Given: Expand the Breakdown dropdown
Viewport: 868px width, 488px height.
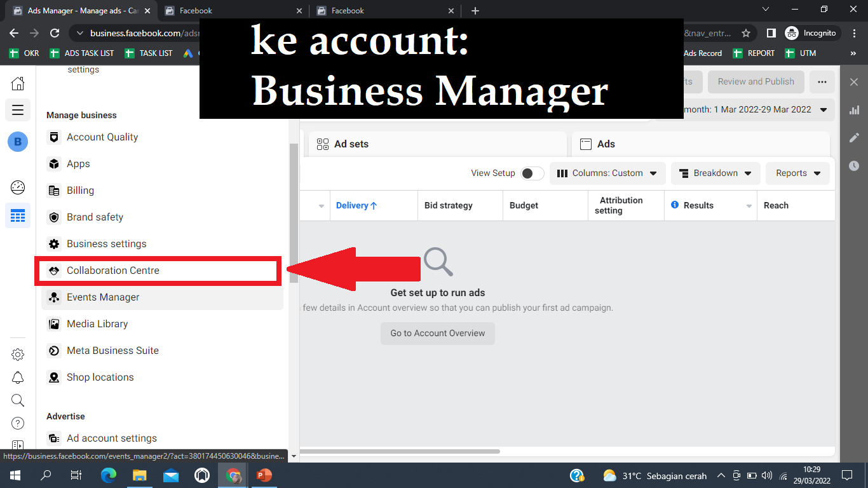Looking at the screenshot, I should click(715, 173).
